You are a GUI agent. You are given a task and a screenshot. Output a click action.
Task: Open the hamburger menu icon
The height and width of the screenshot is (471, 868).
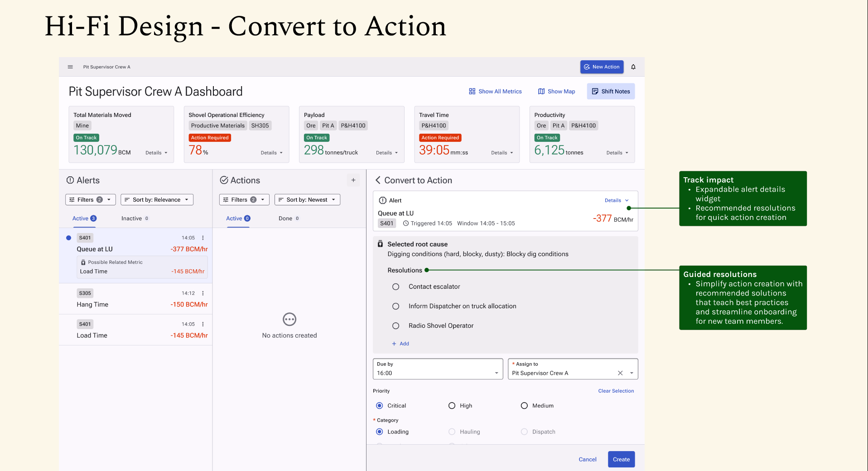(70, 67)
